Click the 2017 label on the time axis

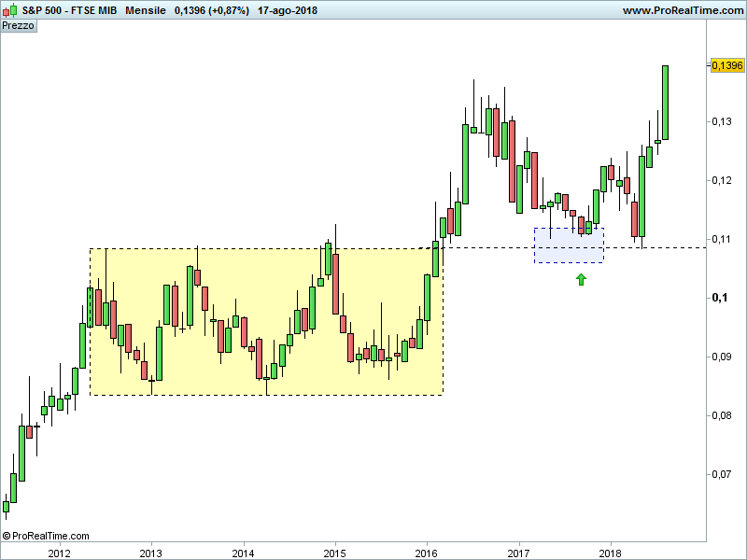click(519, 553)
